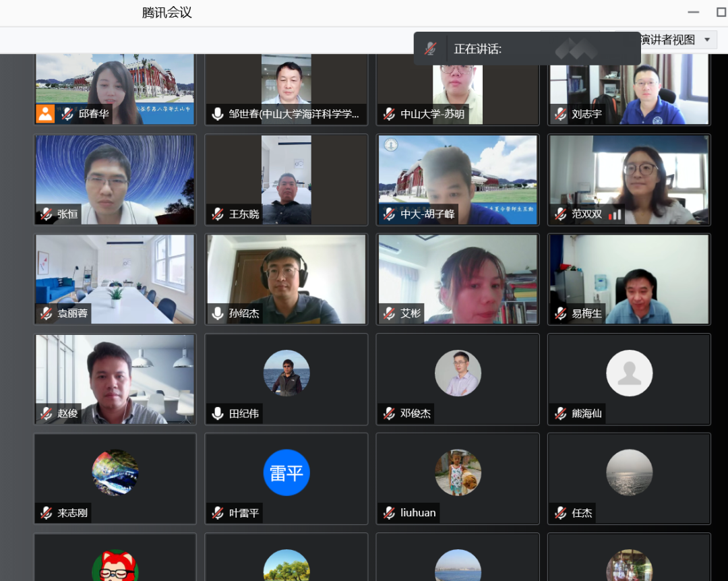The width and height of the screenshot is (728, 581).
Task: Click the name label 熊海仙
Action: [x=587, y=413]
